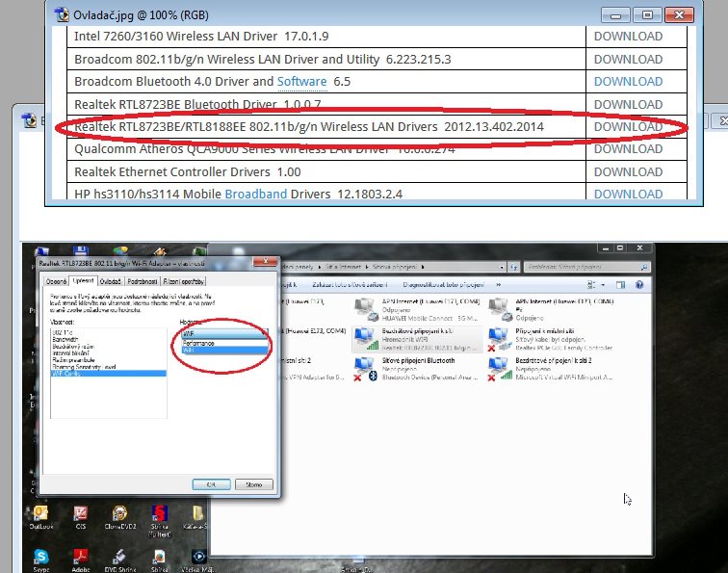
Task: Open the CIS desktop shortcut
Action: click(80, 517)
